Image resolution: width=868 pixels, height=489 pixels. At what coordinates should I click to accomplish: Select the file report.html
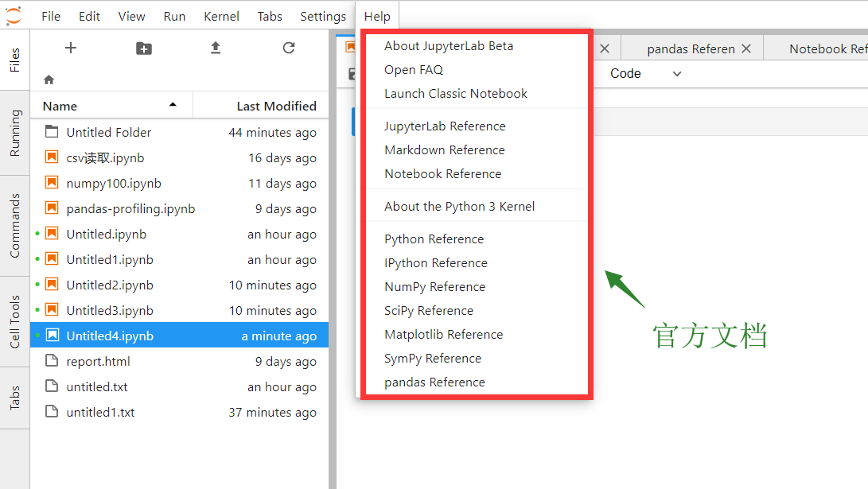point(180,361)
